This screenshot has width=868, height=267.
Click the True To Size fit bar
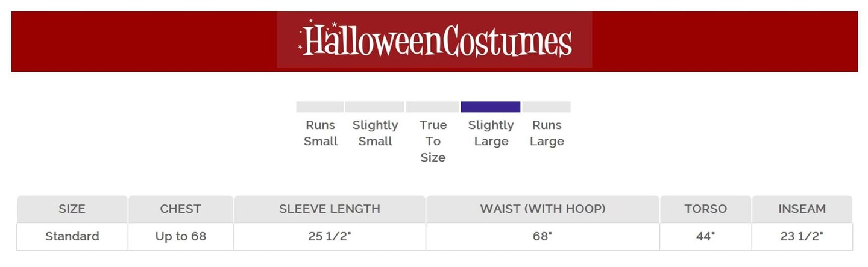tap(433, 107)
